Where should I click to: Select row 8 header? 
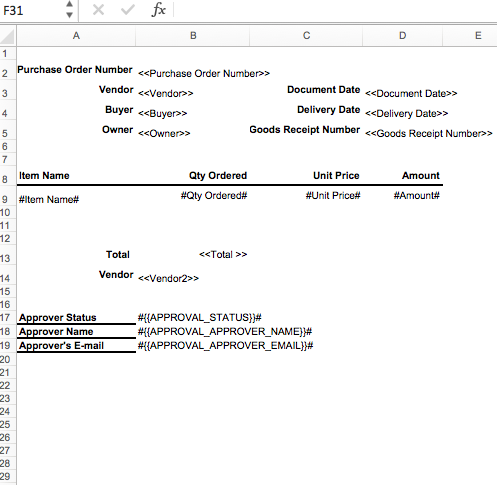tap(5, 179)
